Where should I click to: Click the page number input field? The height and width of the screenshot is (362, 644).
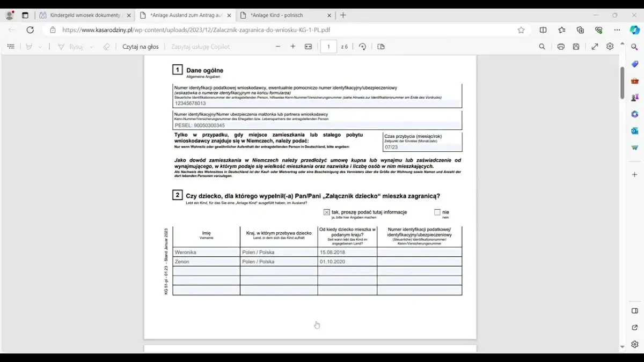tap(329, 46)
